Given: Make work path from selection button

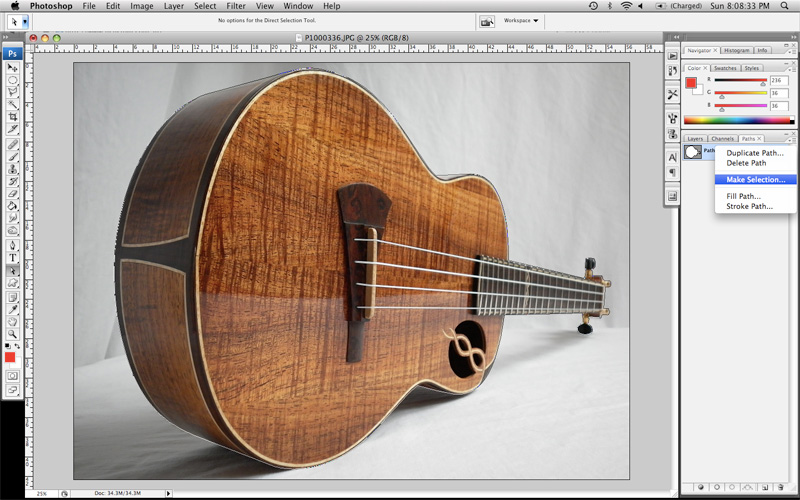Looking at the screenshot, I should point(748,487).
